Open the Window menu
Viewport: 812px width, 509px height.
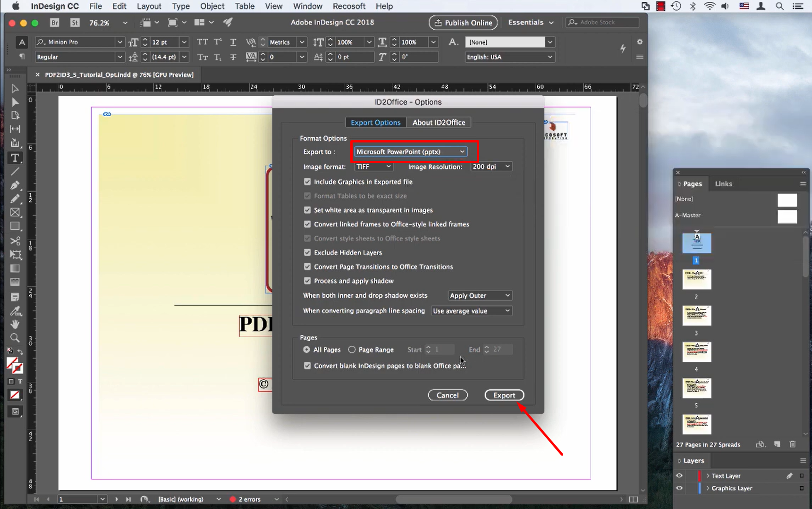coord(308,6)
